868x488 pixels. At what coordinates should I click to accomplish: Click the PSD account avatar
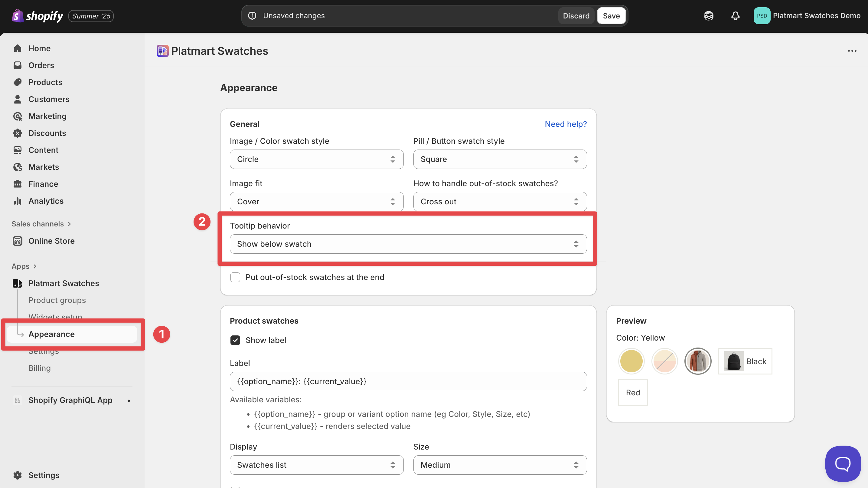(762, 16)
